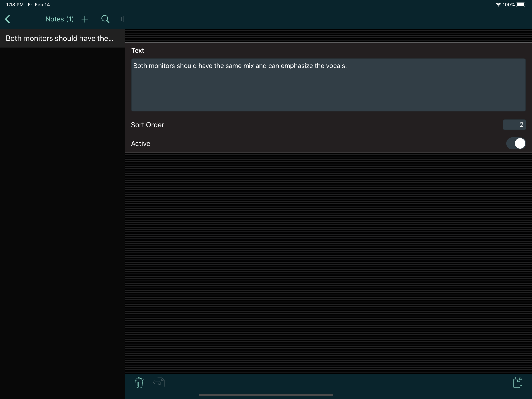Click the 1:18 PM clock

coord(15,4)
